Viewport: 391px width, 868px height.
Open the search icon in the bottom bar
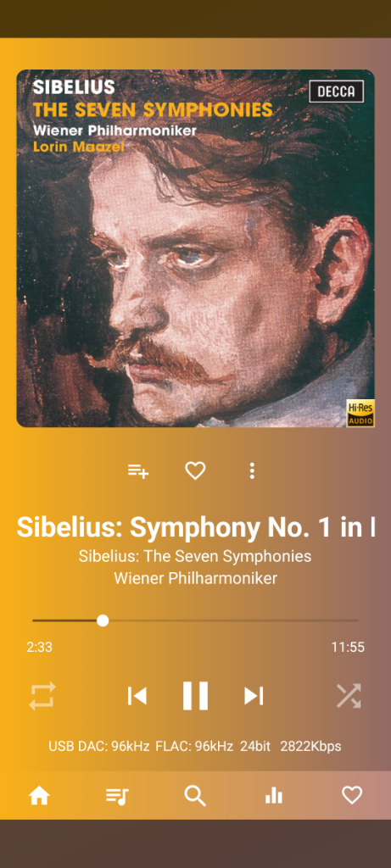(x=195, y=796)
